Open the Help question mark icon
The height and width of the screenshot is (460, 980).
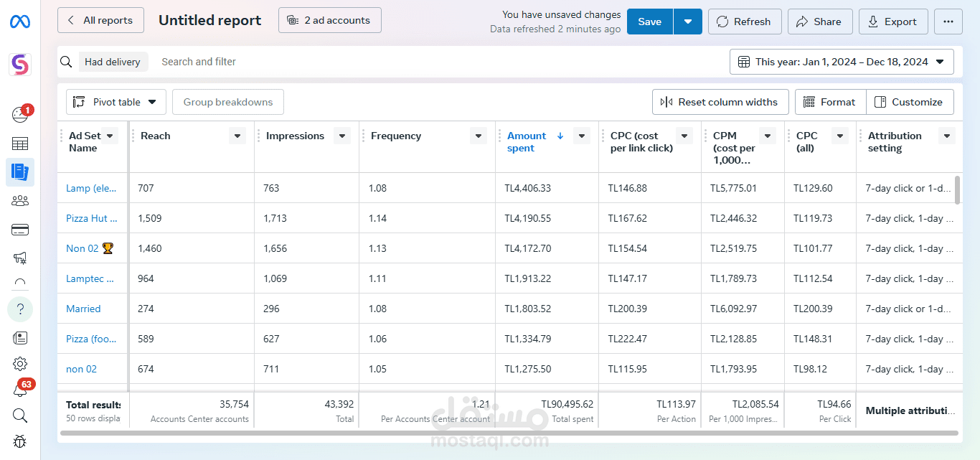click(x=20, y=309)
